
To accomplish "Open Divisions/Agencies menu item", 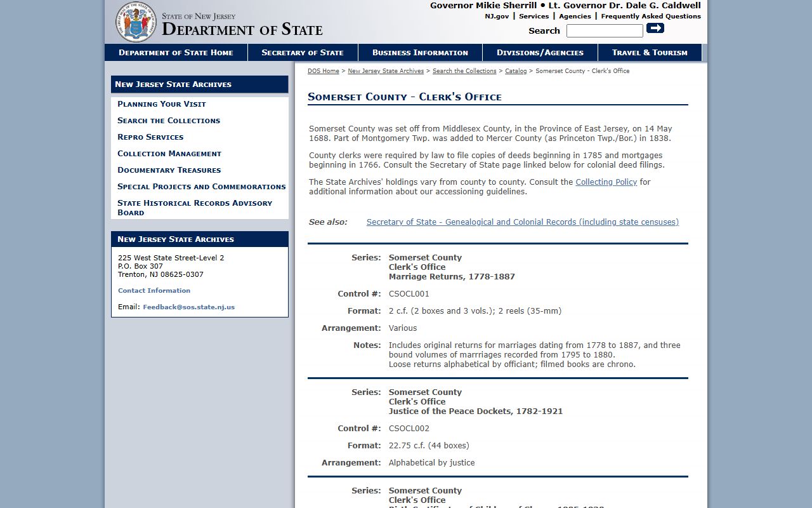I will pos(540,53).
